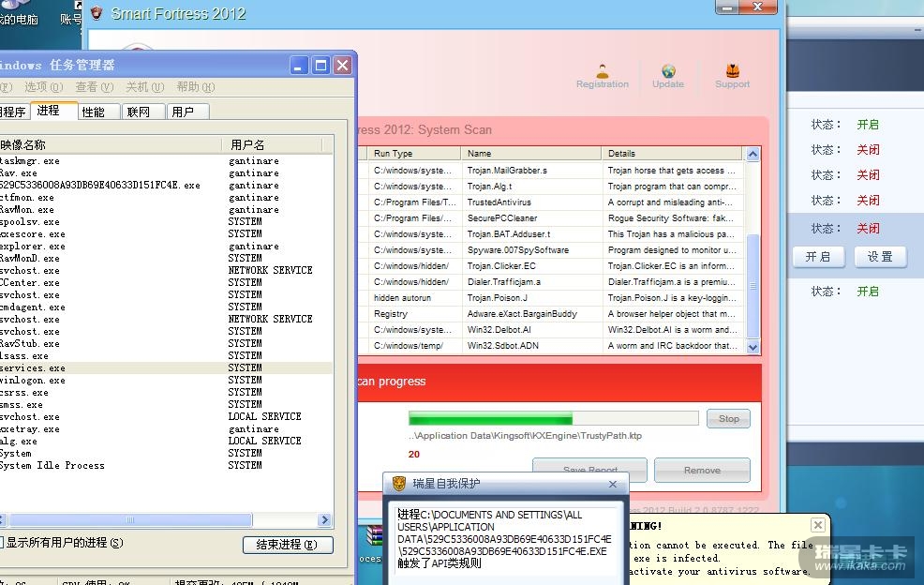Toggle show processes from all users checkbox
Image resolution: width=924 pixels, height=585 pixels.
click(2, 542)
